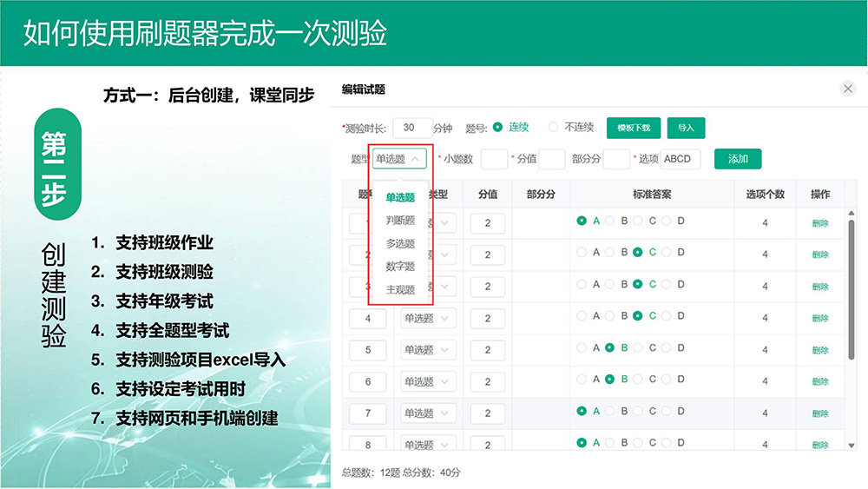Click the 选项 field containing ABCD
868x489 pixels.
(680, 159)
